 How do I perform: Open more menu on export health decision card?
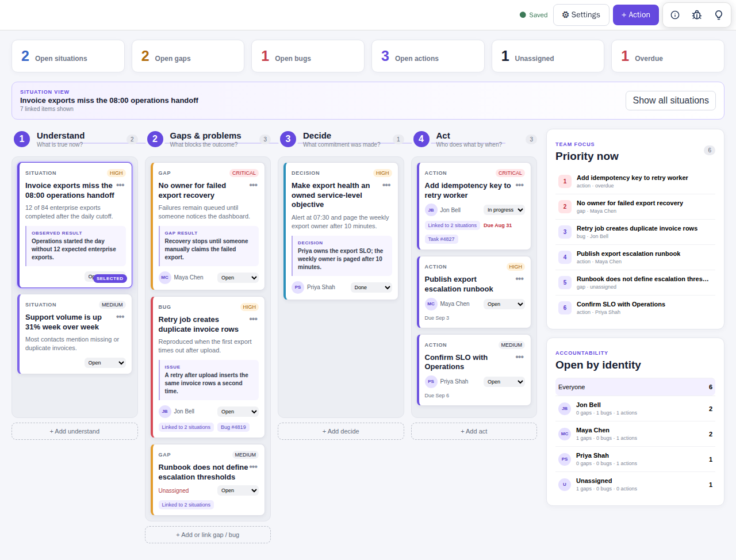tap(386, 185)
